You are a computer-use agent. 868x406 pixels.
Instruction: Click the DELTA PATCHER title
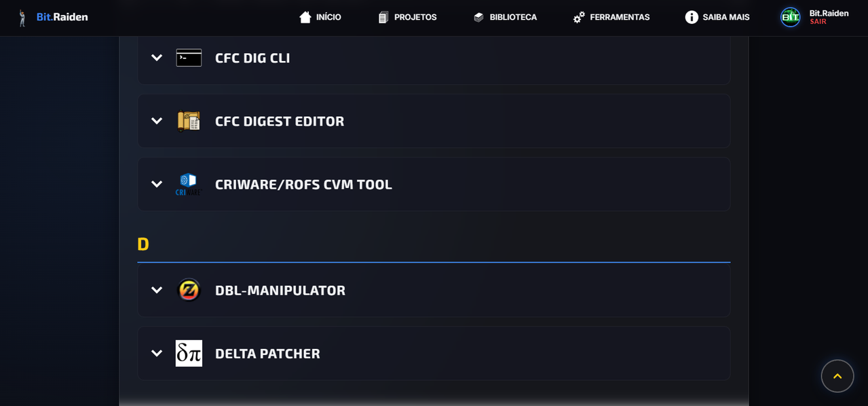click(267, 353)
